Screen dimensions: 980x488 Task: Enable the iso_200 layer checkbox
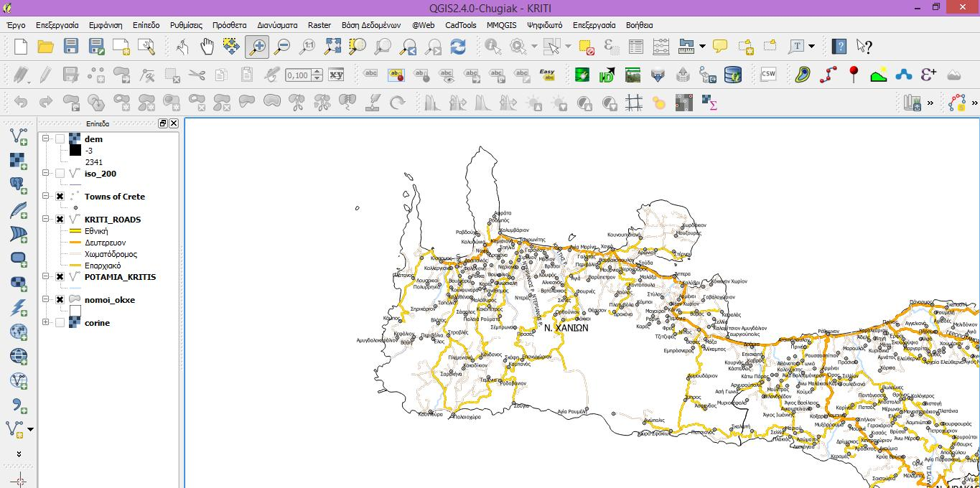pyautogui.click(x=60, y=174)
